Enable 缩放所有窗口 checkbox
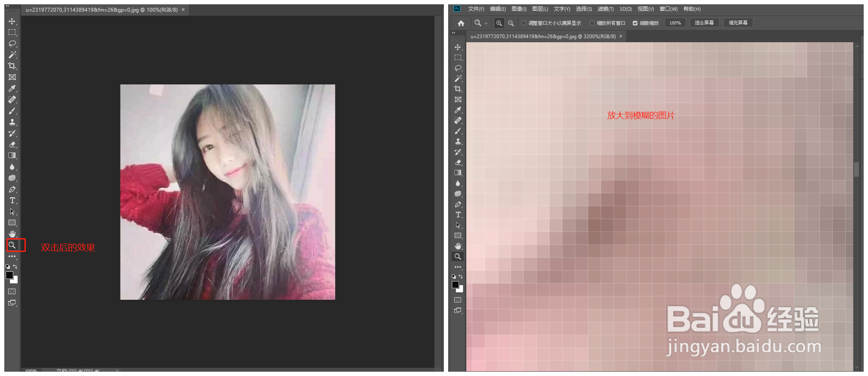 [x=592, y=23]
